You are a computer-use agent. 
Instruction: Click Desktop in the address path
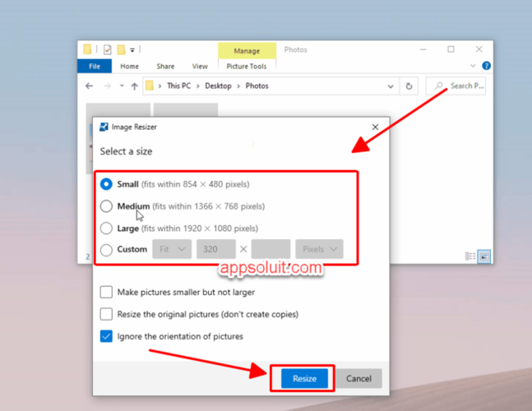coord(218,85)
